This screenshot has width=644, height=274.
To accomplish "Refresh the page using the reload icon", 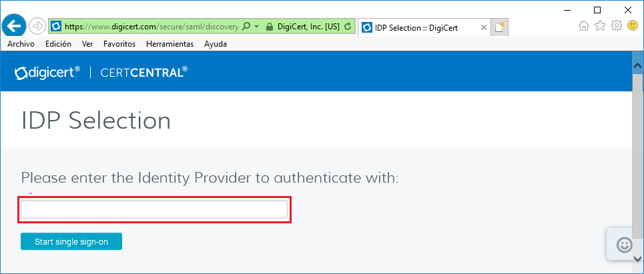I will coord(347,27).
